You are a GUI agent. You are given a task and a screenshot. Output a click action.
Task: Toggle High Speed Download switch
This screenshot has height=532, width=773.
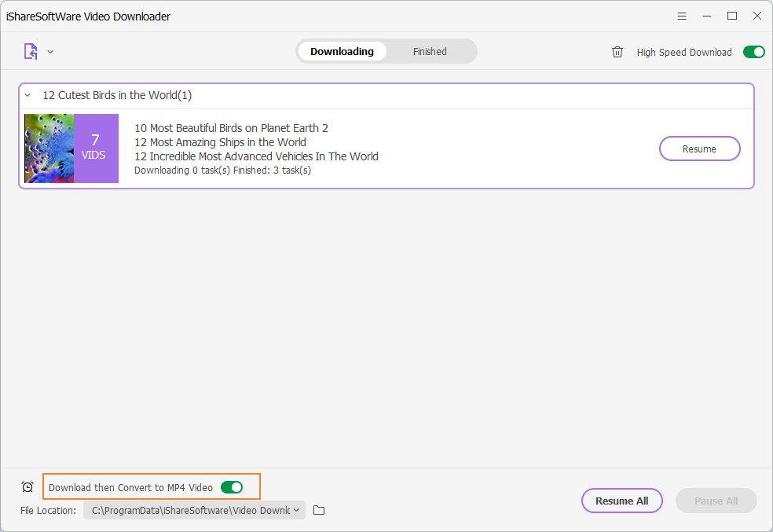point(754,52)
